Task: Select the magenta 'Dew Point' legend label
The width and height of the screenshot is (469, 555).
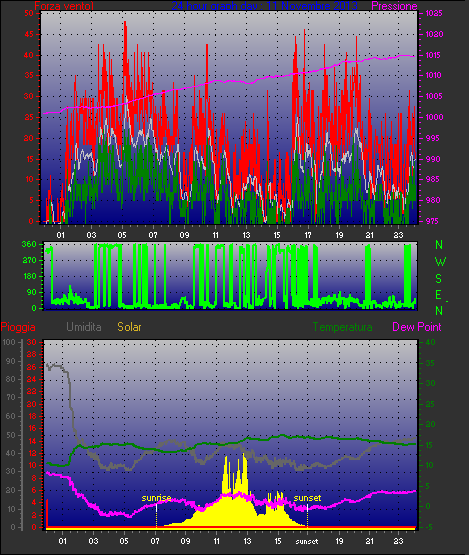Action: click(417, 327)
